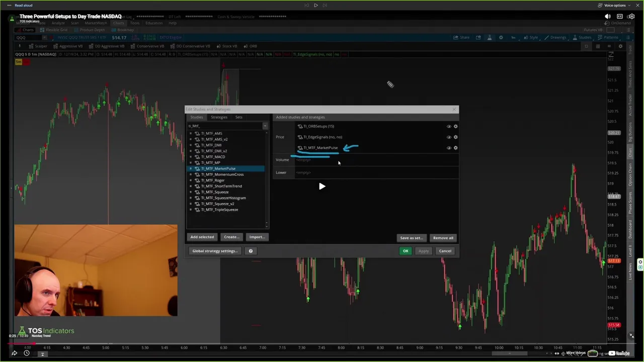Click the Remove all button
Screen dimensions: 644x362
point(443,238)
